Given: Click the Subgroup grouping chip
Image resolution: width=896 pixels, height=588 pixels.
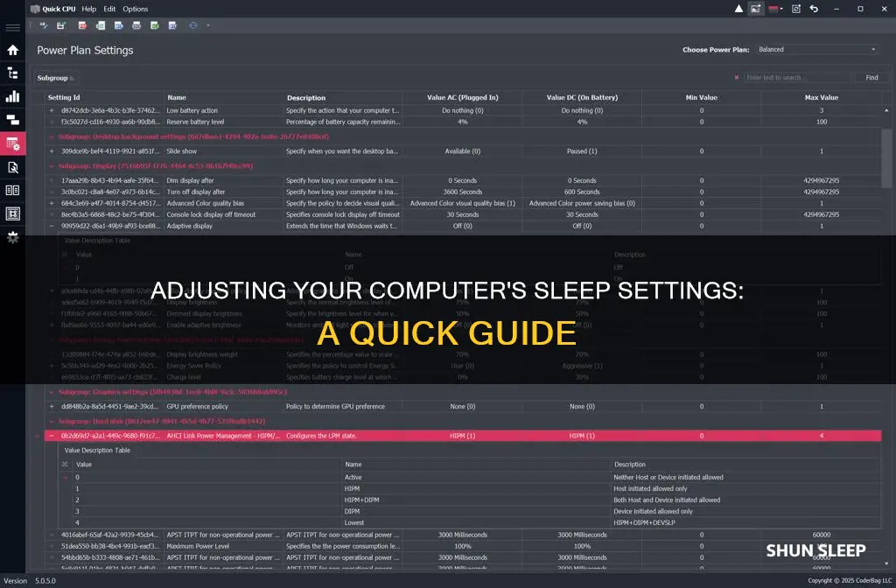Looking at the screenshot, I should 55,78.
